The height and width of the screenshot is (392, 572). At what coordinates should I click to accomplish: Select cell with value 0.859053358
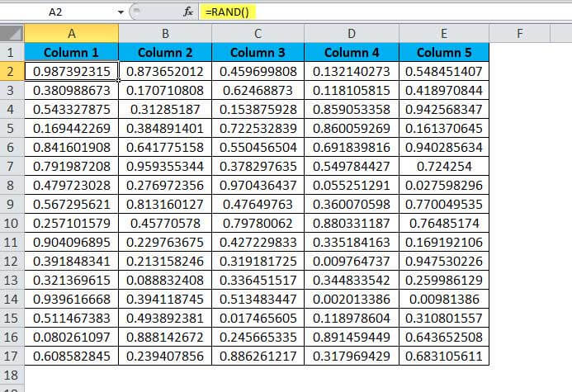coord(352,110)
